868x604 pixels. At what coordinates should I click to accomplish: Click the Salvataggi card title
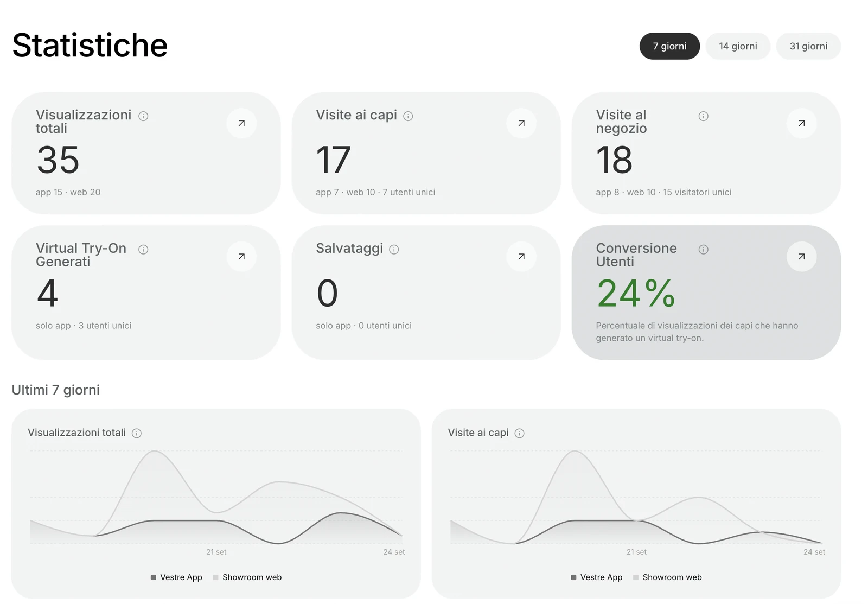coord(349,249)
